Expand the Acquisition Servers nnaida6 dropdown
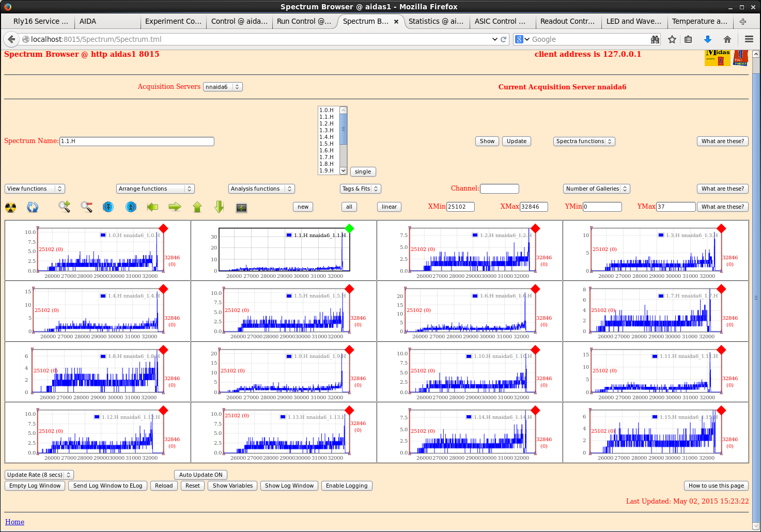 (x=223, y=87)
